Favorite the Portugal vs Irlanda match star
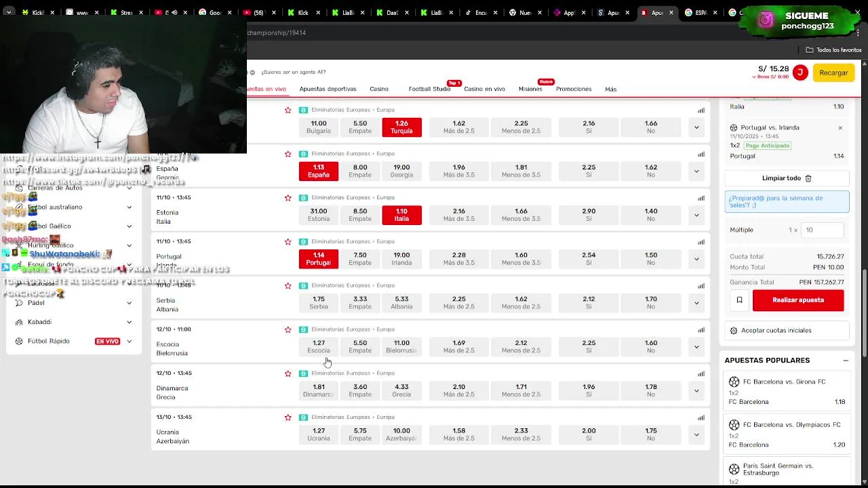Image resolution: width=868 pixels, height=488 pixels. tap(288, 242)
